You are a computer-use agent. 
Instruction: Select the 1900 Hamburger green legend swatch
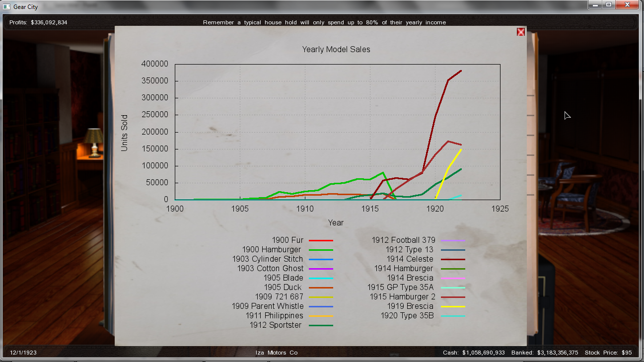point(321,250)
